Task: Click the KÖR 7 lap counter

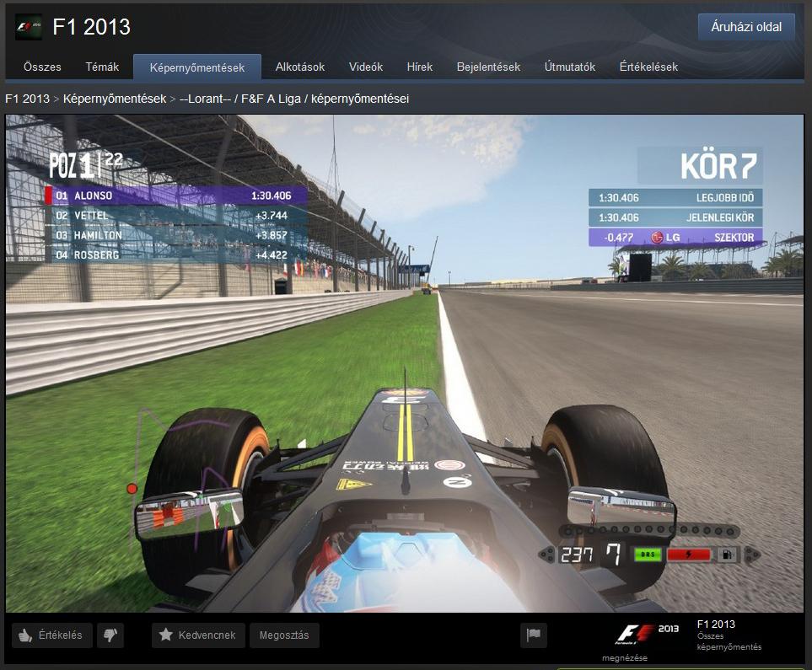Action: 718,166
